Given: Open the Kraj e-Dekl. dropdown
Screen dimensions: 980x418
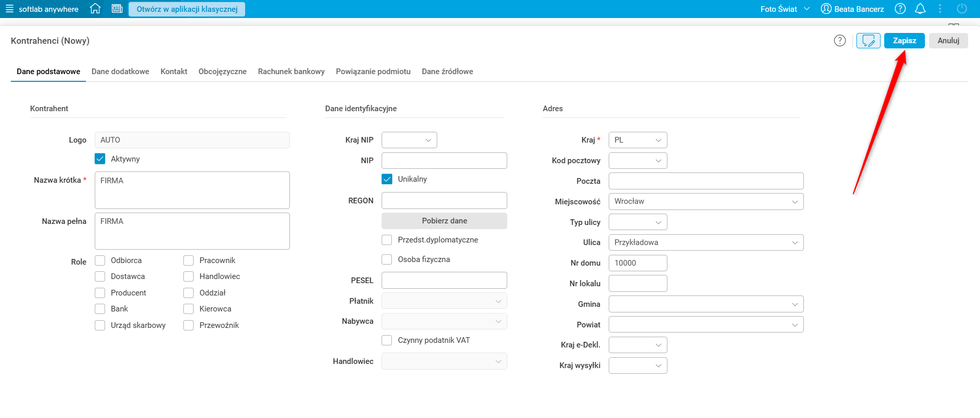Looking at the screenshot, I should (638, 345).
